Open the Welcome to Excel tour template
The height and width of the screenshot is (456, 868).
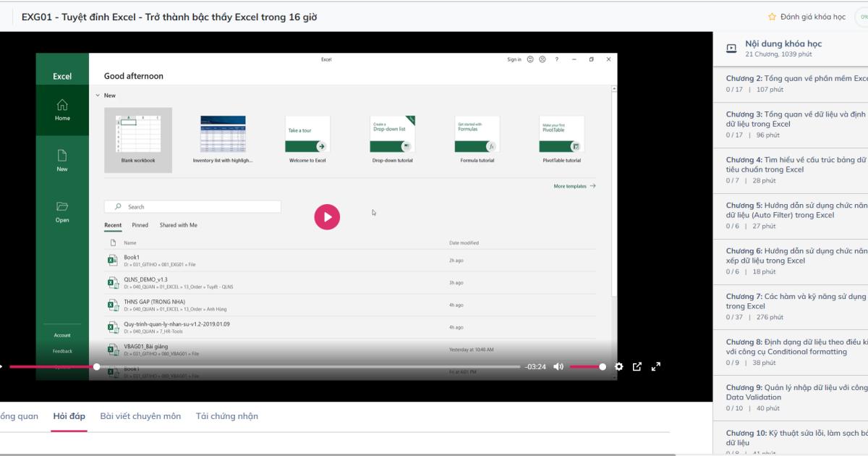click(307, 140)
